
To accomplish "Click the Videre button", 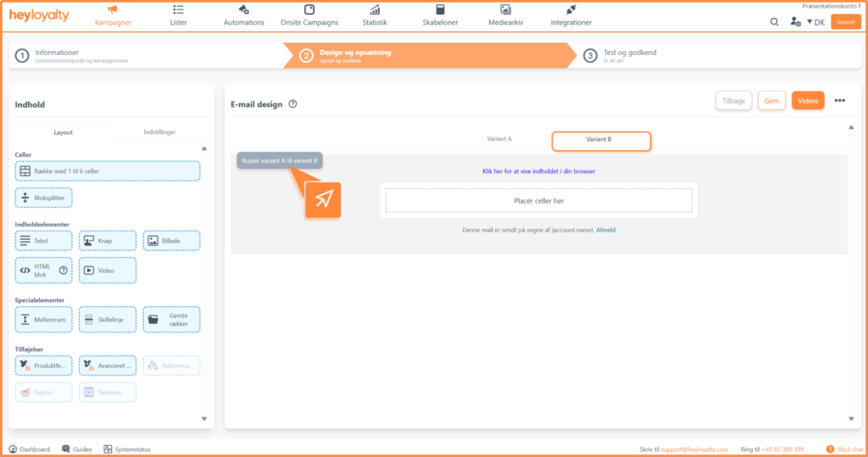I will 808,101.
